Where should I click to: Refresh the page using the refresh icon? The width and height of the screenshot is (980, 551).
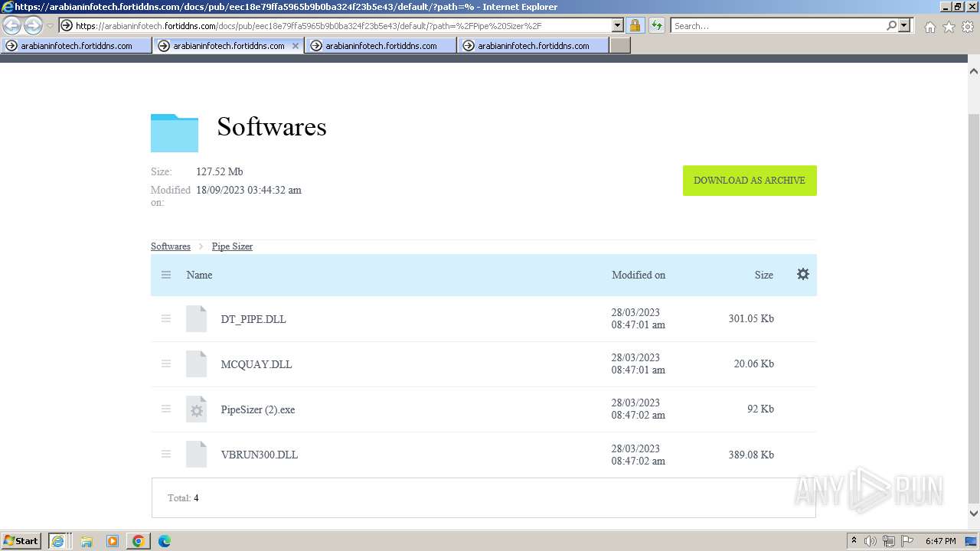(x=657, y=25)
